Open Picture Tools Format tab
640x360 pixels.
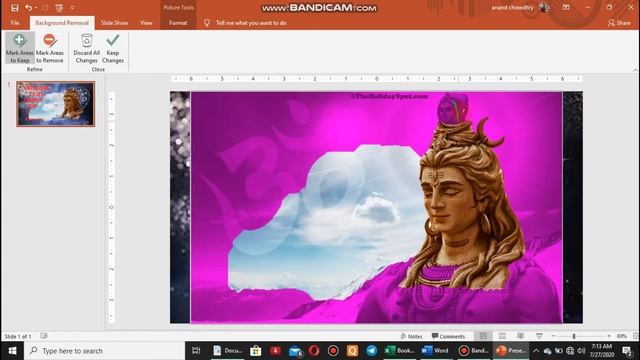click(178, 23)
